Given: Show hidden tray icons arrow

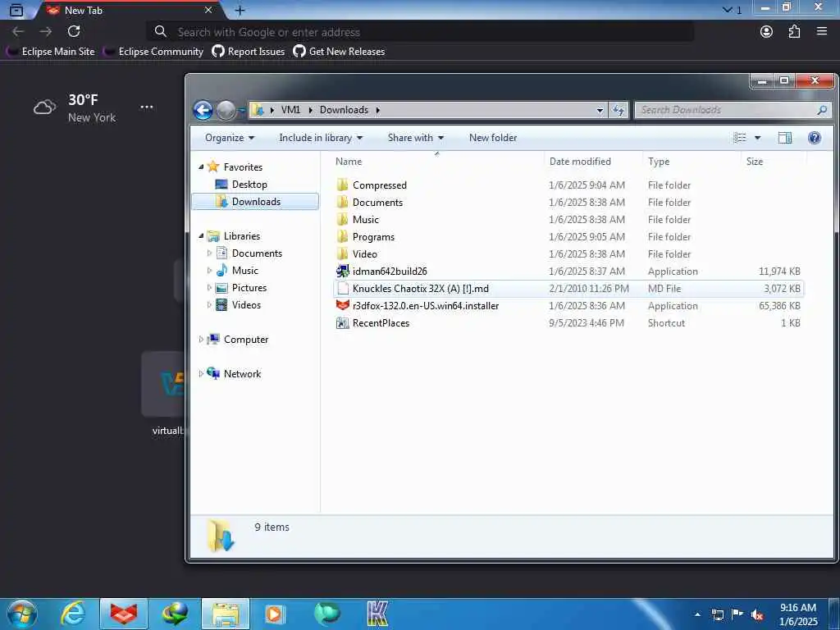Looking at the screenshot, I should [697, 614].
